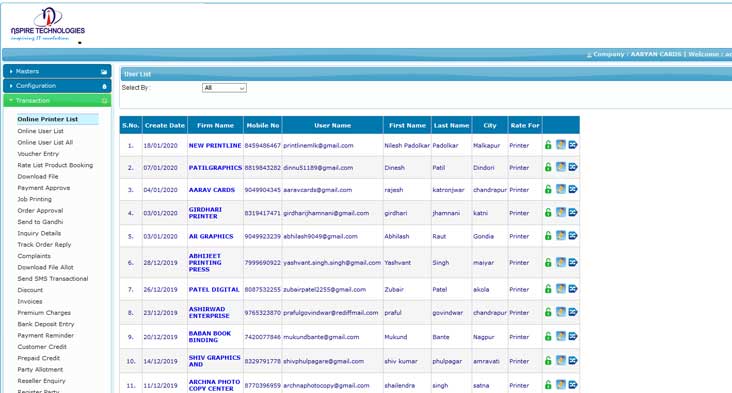Screen dimensions: 732x393
Task: Click green unlock icon for ASHIRWAD ENTERPRISE
Action: click(x=548, y=312)
